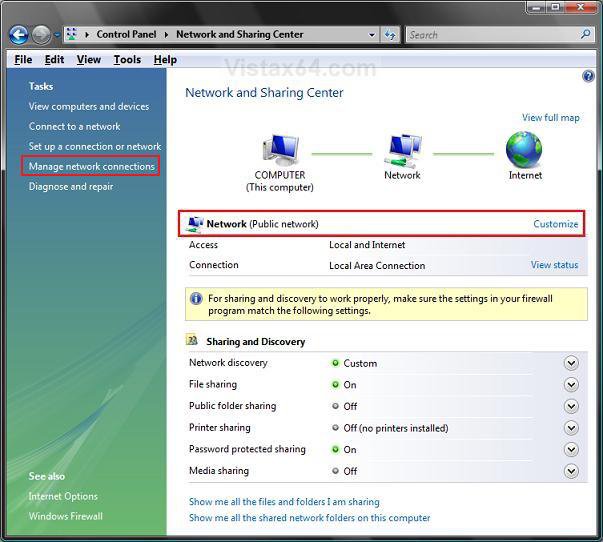Click the Internet globe icon
603x542 pixels.
click(524, 150)
